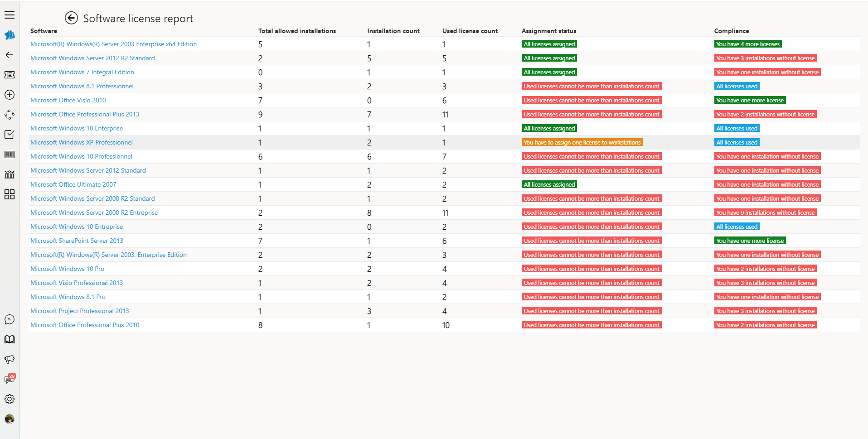Open Microsoft Office Visio 2010 link
Screen dimensions: 868x439
[68, 100]
